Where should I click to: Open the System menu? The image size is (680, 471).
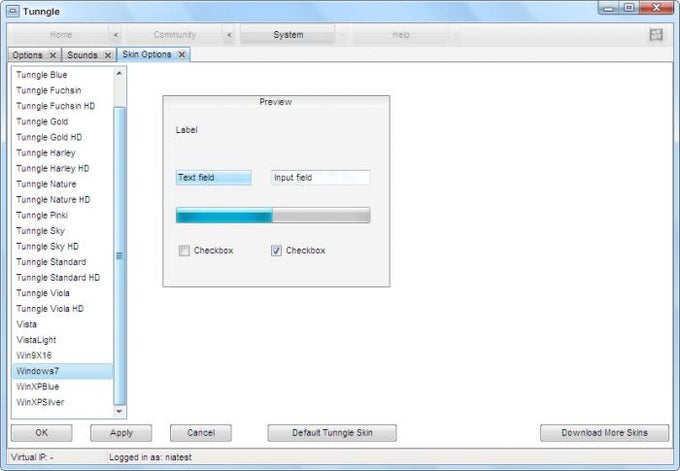288,35
